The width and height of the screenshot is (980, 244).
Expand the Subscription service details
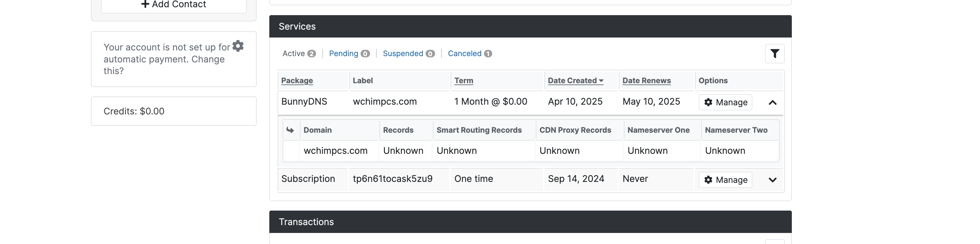[772, 180]
